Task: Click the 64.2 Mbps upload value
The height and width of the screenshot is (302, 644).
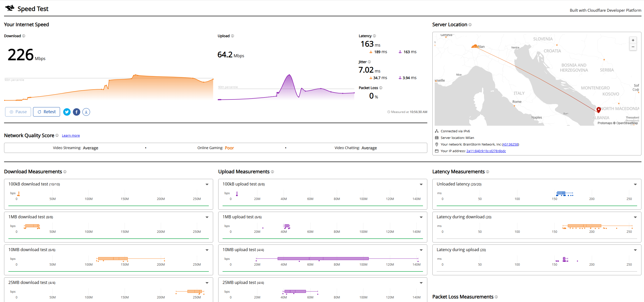Action: click(231, 55)
